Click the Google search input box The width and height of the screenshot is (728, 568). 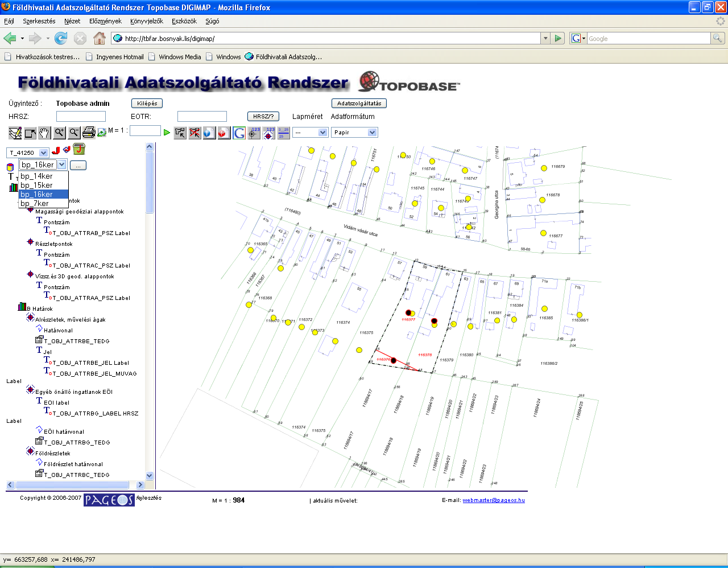pos(648,38)
